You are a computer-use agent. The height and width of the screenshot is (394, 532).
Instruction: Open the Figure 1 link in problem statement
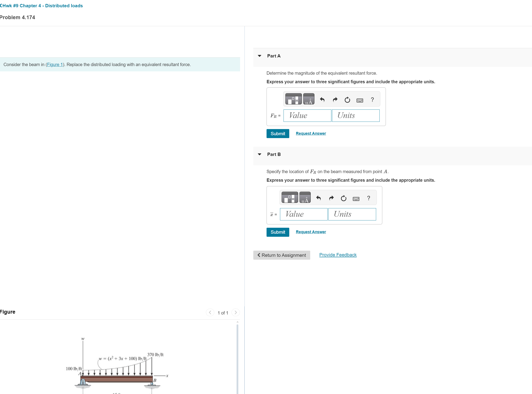[55, 65]
